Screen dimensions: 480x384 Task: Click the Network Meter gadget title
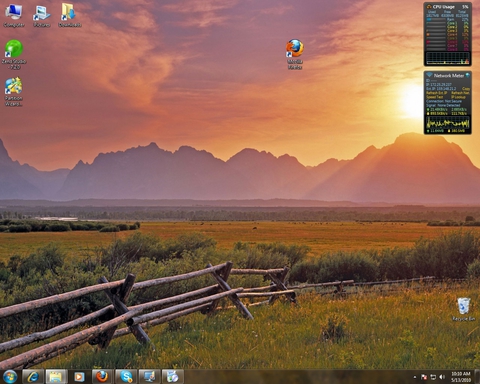point(449,76)
